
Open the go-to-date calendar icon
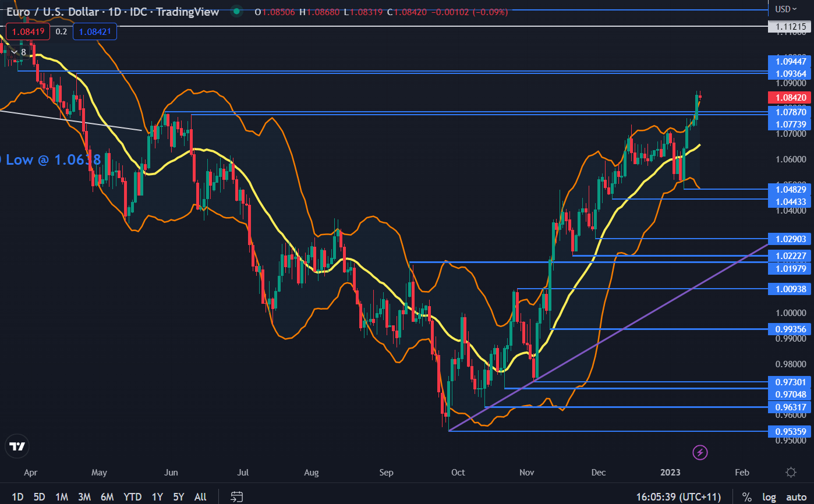coord(237,496)
